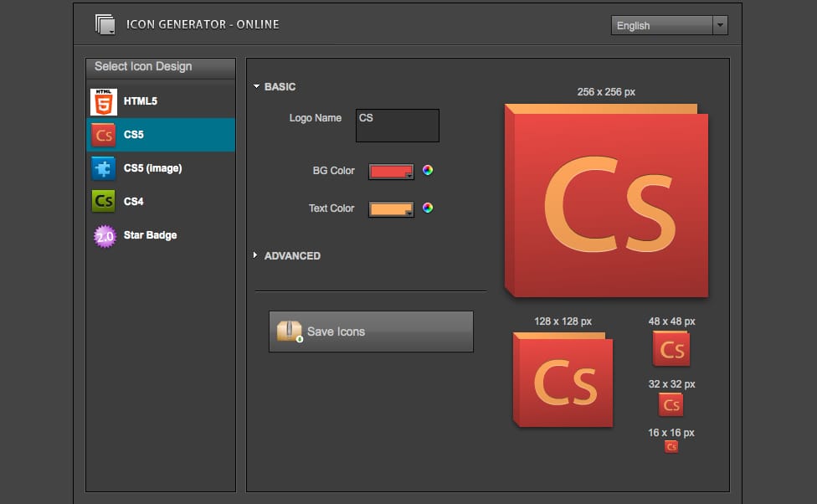Choose the red CS5 icon thumbnail
Screen dimensions: 817x504
[104, 135]
